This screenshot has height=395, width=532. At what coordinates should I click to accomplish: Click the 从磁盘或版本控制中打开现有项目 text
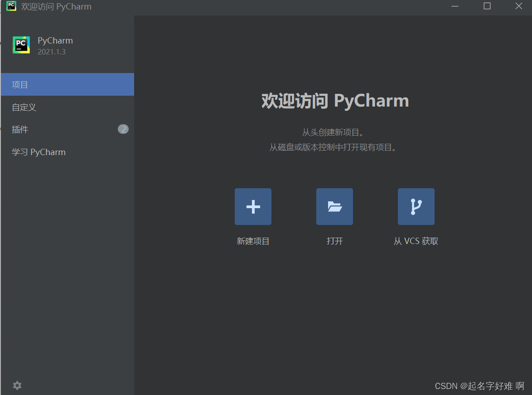pyautogui.click(x=333, y=147)
